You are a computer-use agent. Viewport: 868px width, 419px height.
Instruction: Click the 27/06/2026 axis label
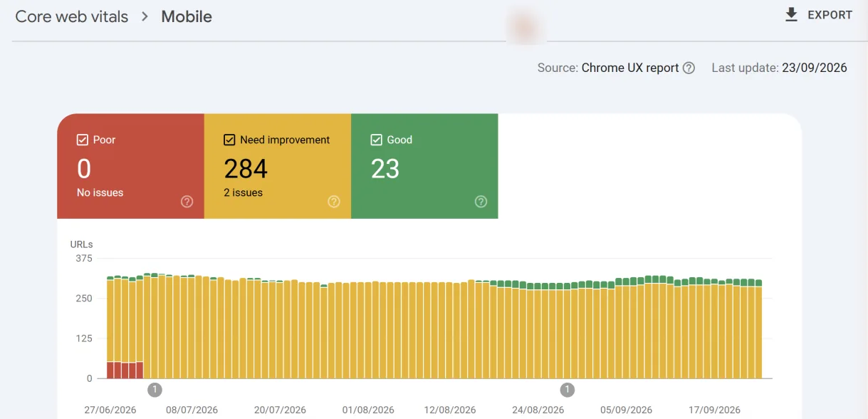click(110, 410)
